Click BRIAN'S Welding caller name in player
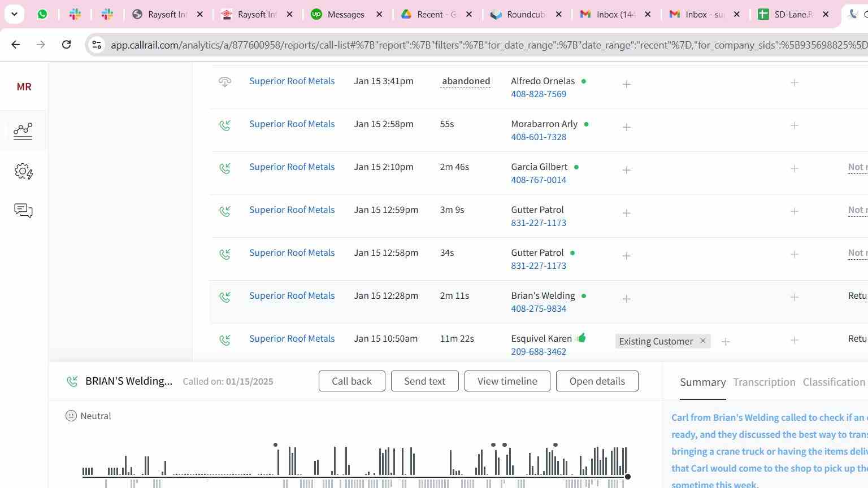The image size is (868, 488). point(129,381)
